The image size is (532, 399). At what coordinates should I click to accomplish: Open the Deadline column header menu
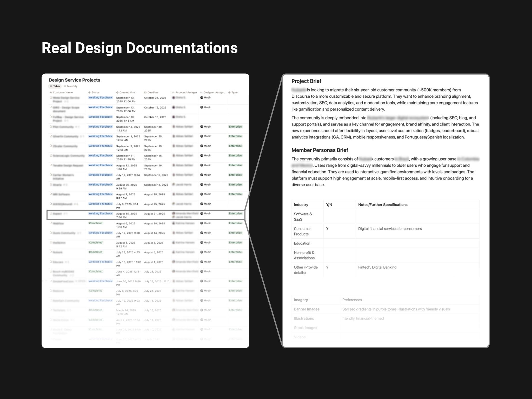(151, 92)
